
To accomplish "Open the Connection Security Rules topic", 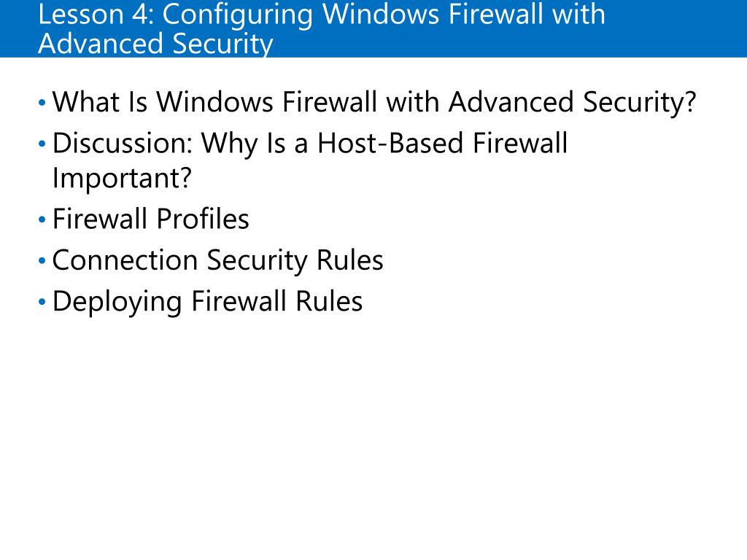I will 217,261.
